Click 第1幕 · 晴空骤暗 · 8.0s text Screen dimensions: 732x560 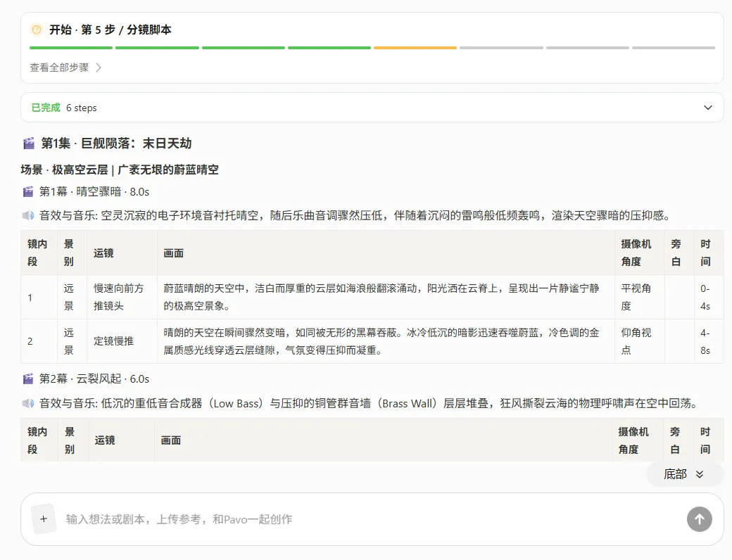94,192
